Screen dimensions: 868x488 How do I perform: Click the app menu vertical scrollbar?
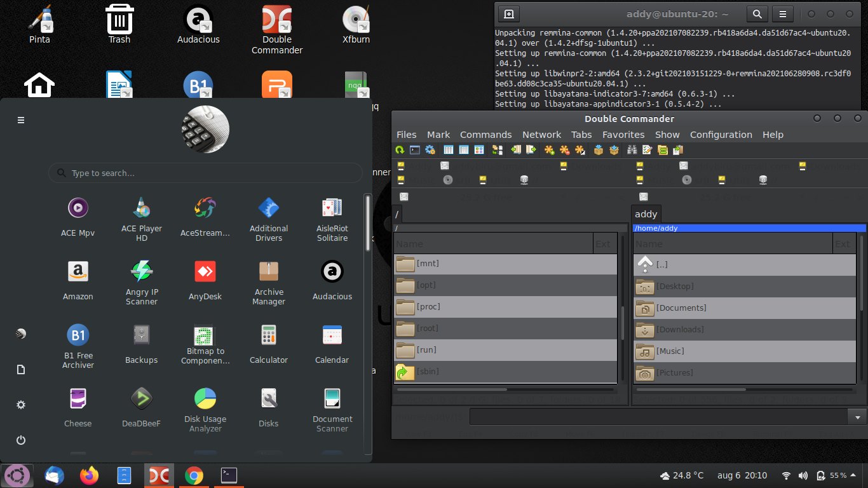367,324
